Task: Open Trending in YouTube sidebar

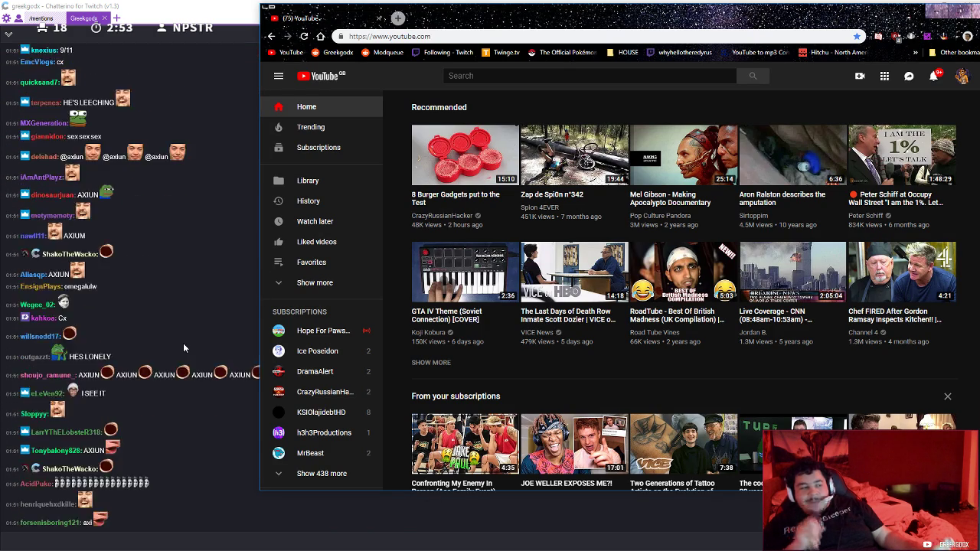Action: pyautogui.click(x=322, y=127)
